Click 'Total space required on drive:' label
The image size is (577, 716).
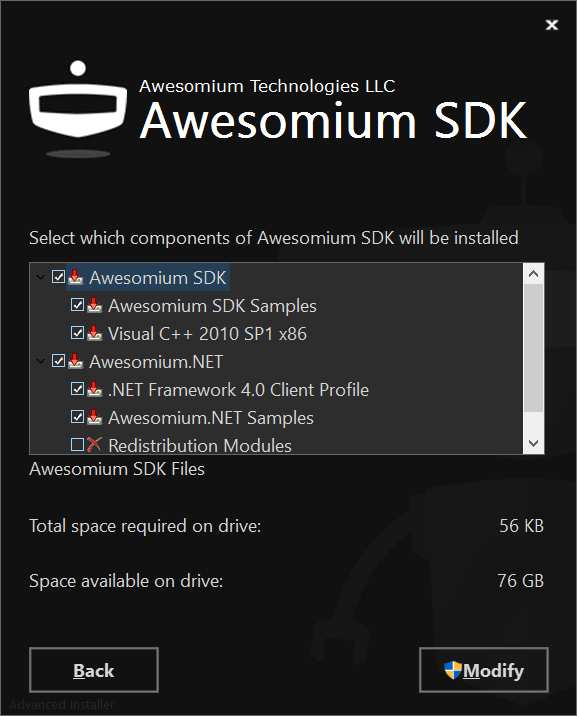(145, 526)
